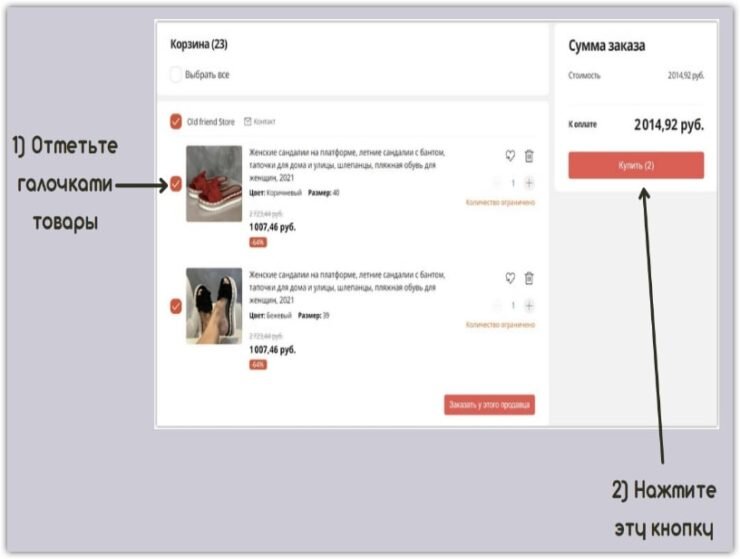
Task: Open the second product title link
Action: coord(347,288)
